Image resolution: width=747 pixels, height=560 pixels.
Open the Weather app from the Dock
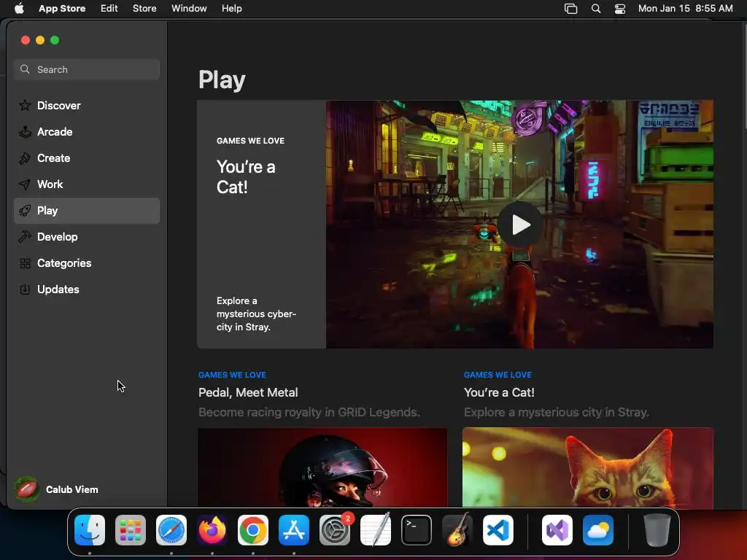coord(598,530)
